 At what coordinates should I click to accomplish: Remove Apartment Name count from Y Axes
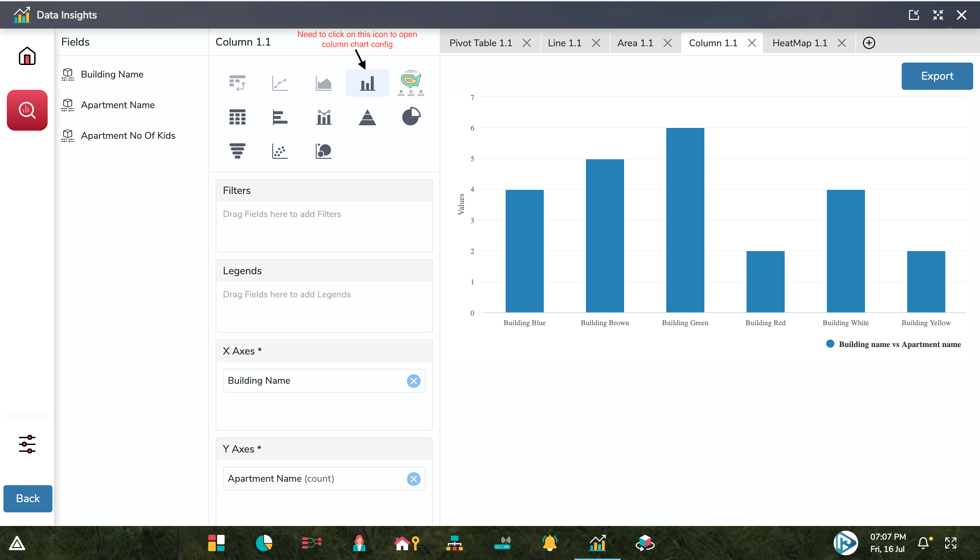(x=413, y=479)
